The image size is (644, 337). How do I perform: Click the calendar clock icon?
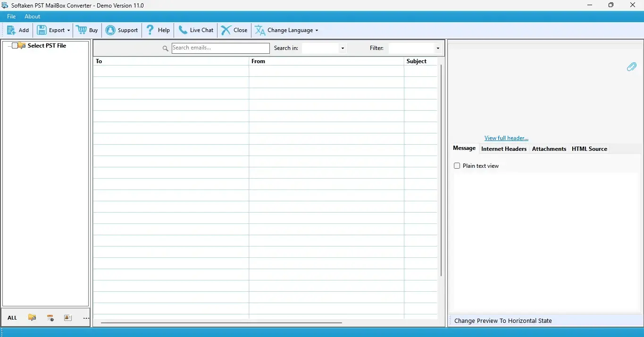click(50, 318)
